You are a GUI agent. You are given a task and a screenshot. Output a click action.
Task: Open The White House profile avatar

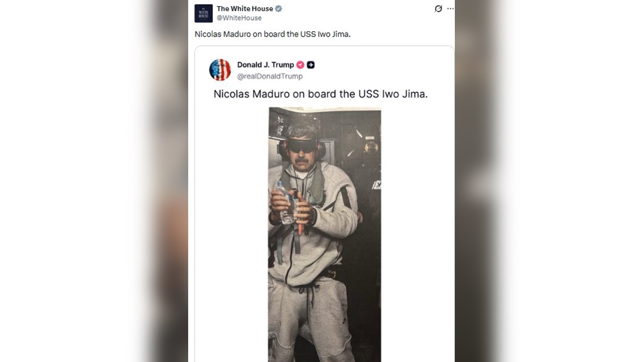pos(203,13)
